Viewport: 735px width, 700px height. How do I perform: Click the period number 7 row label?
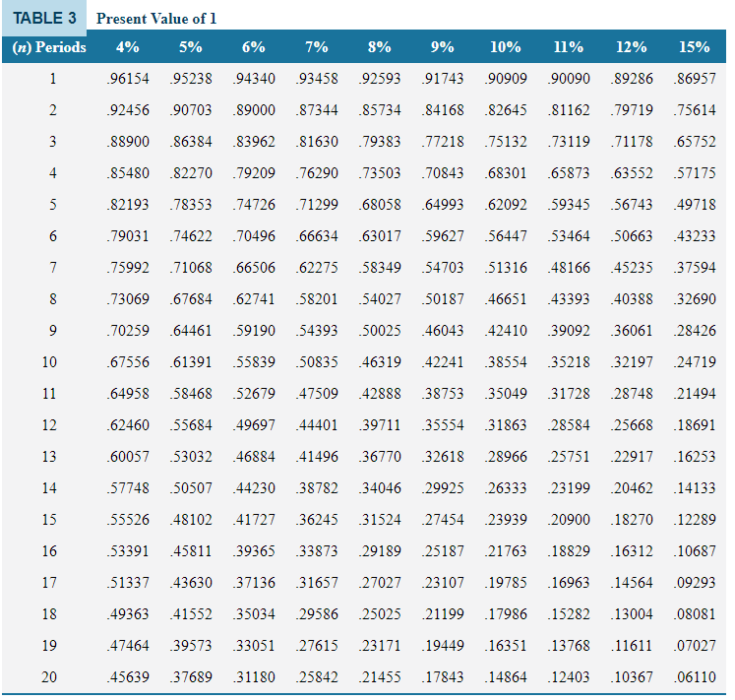point(53,268)
